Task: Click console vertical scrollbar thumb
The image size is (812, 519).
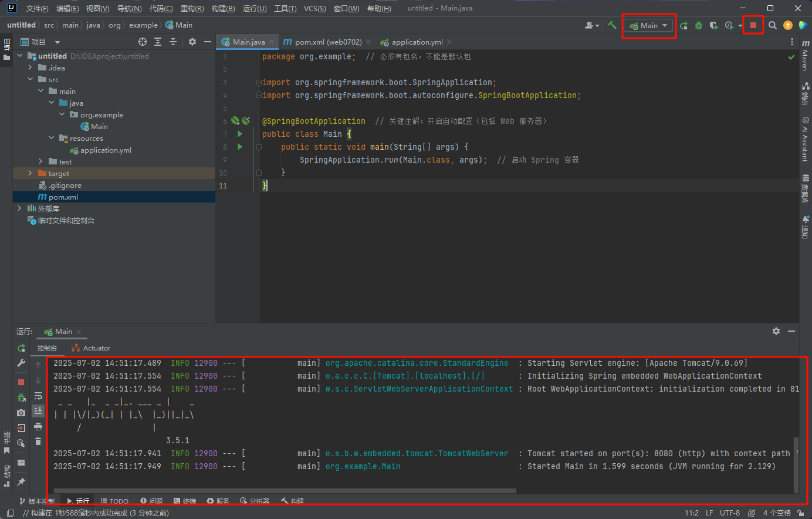Action: (796, 464)
